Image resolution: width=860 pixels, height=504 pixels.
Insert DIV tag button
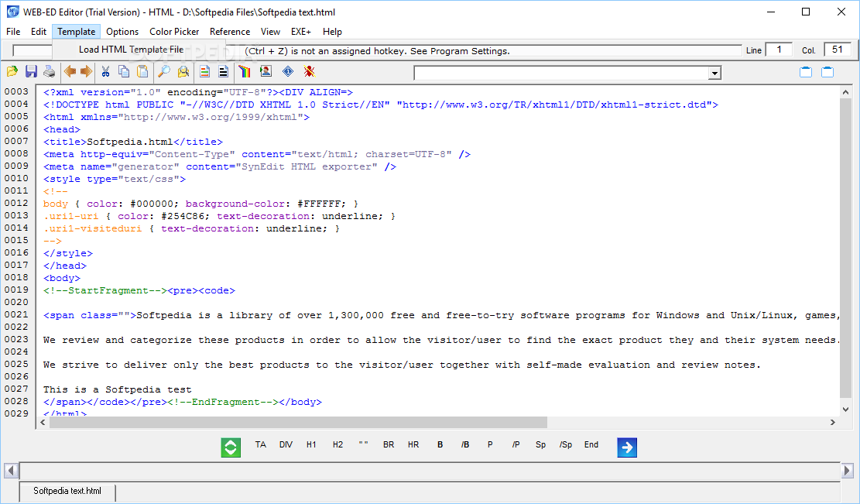[286, 444]
